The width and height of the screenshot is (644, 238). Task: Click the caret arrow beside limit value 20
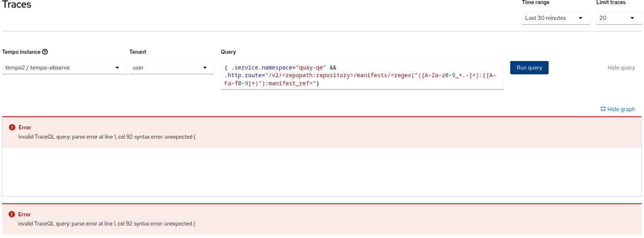coord(632,18)
